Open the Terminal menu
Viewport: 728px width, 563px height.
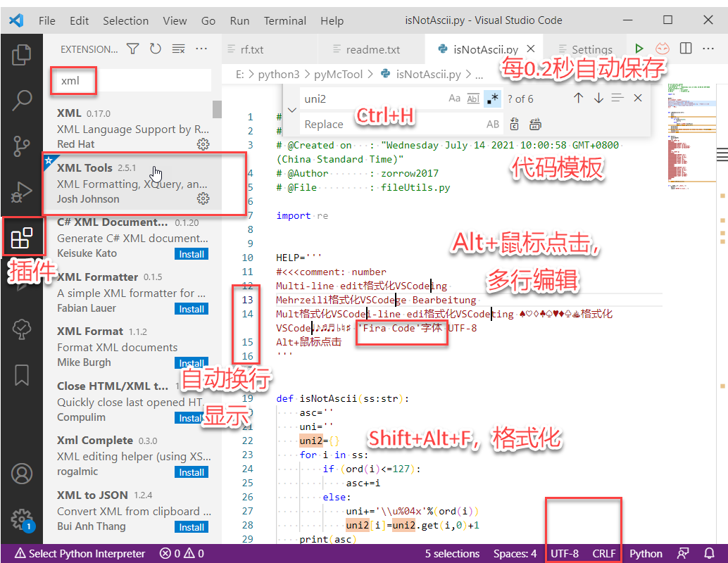pos(284,20)
